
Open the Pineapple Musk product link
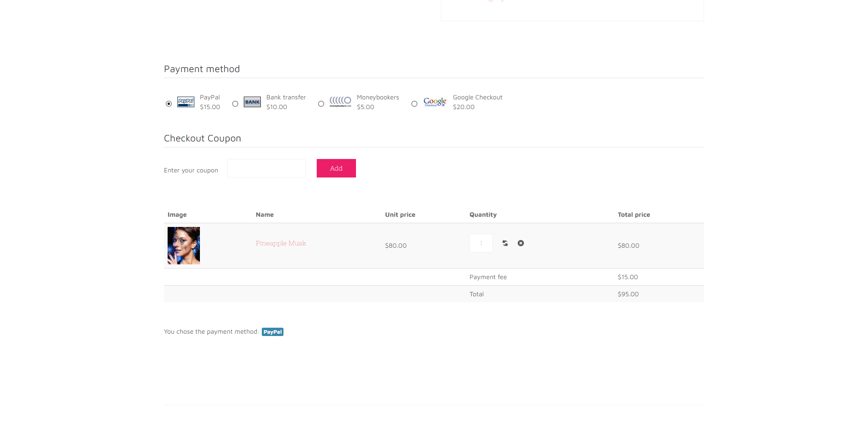(281, 243)
